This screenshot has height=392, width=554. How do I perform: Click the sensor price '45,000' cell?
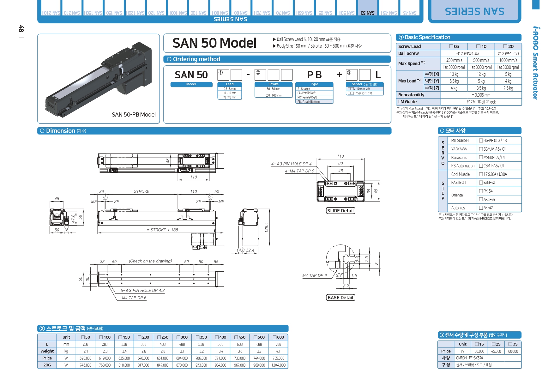496,351
